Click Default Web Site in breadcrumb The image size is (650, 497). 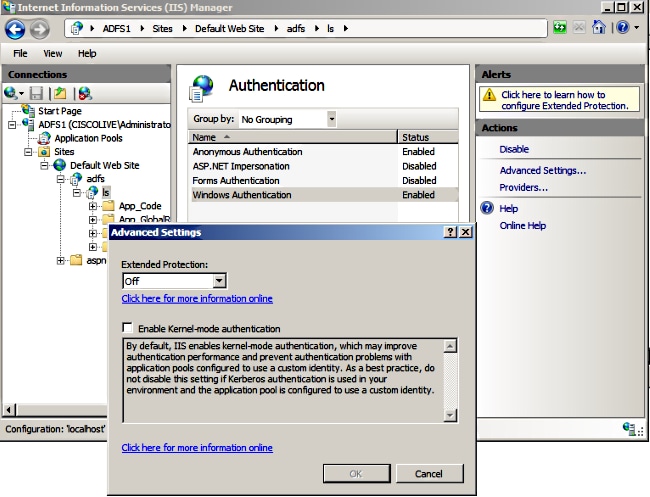pyautogui.click(x=230, y=29)
